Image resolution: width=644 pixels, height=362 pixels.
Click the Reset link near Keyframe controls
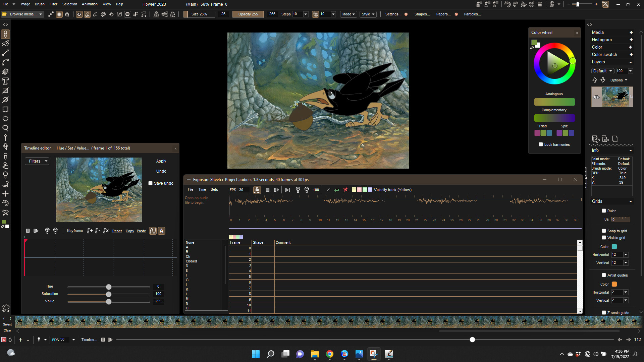point(117,231)
